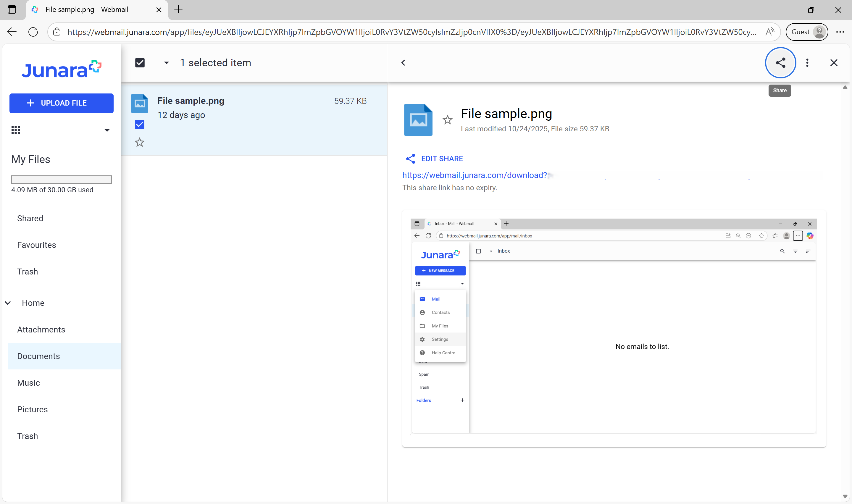Open the Guest profile button
This screenshot has width=852, height=504.
click(806, 32)
